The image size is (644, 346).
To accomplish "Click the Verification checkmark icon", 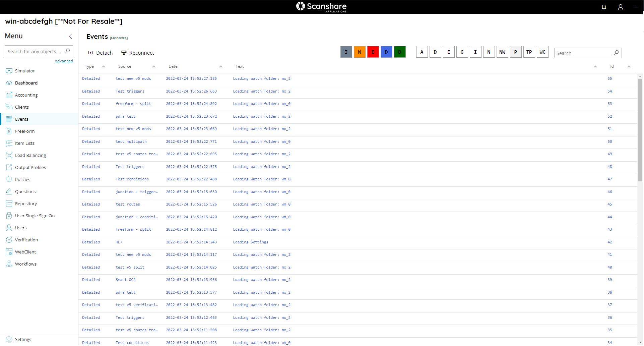I will pos(9,240).
